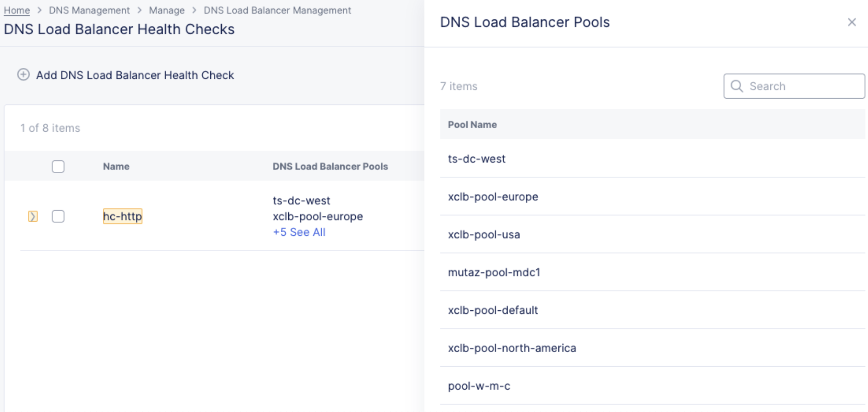Toggle the select-all checkbox in table header
The height and width of the screenshot is (412, 868).
click(58, 166)
